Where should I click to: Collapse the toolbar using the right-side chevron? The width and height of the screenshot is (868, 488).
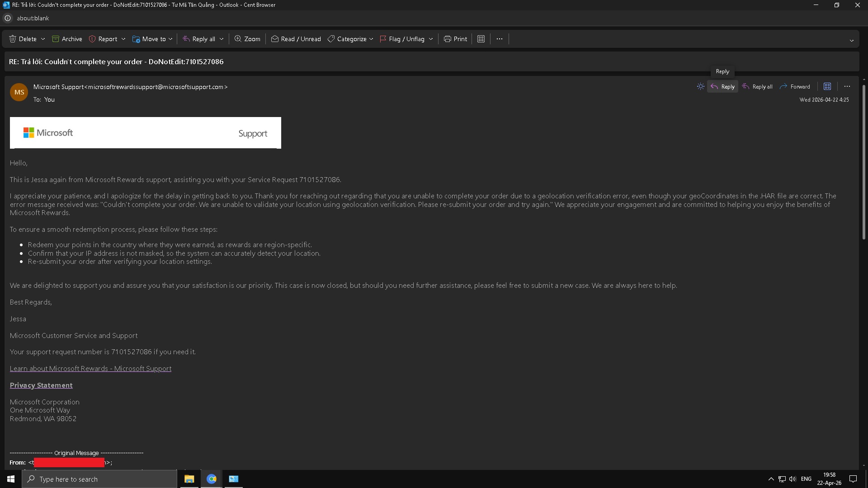852,40
